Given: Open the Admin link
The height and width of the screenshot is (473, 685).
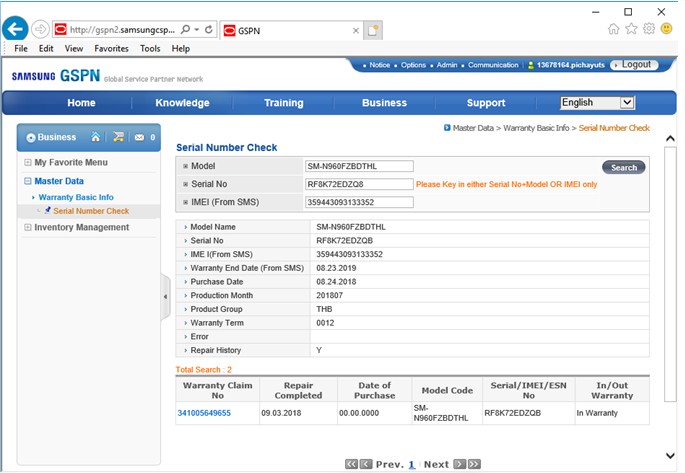Looking at the screenshot, I should [447, 65].
